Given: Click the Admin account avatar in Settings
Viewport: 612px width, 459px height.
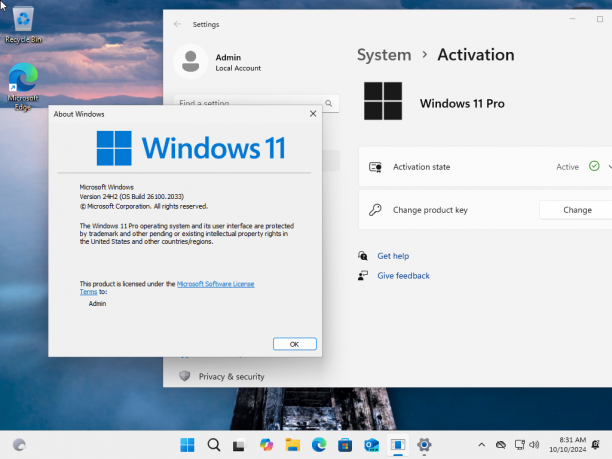Looking at the screenshot, I should pyautogui.click(x=190, y=62).
